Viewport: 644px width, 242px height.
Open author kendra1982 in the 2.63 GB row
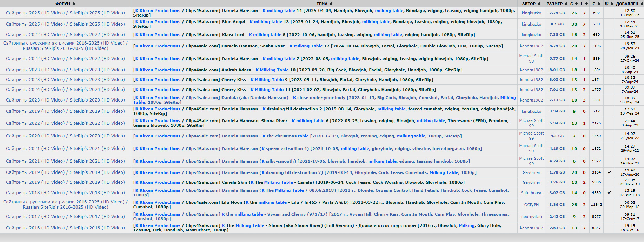point(531,228)
